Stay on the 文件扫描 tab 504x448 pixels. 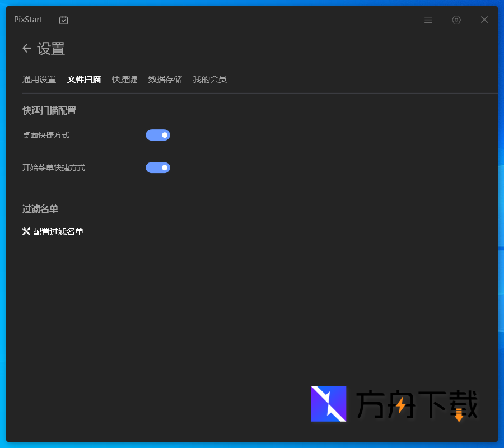(84, 79)
